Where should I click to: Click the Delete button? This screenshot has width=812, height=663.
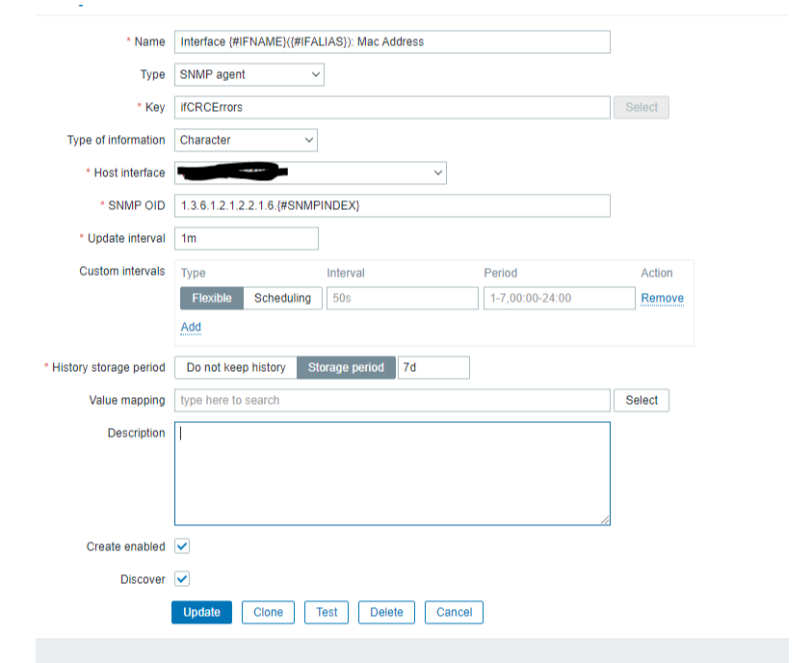click(x=386, y=612)
